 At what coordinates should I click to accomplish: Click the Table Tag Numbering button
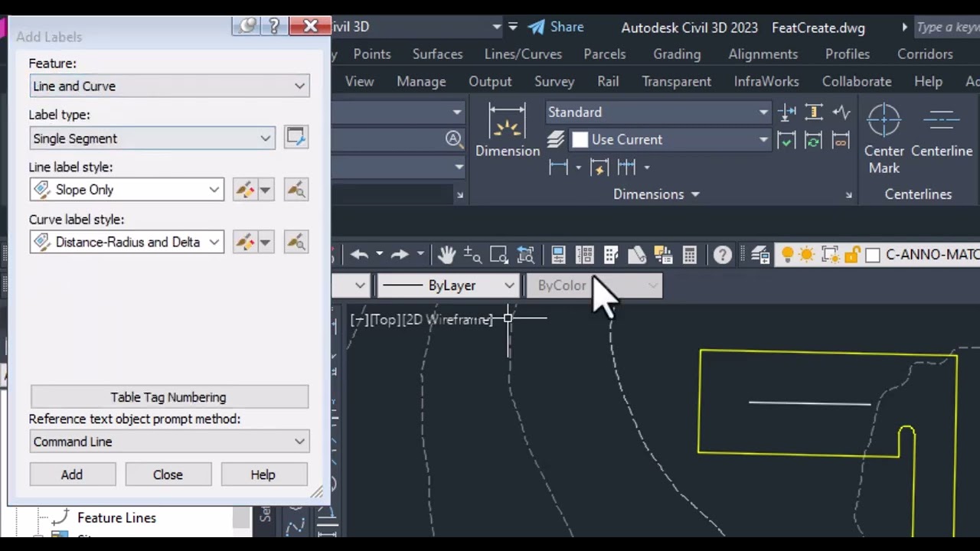point(169,397)
